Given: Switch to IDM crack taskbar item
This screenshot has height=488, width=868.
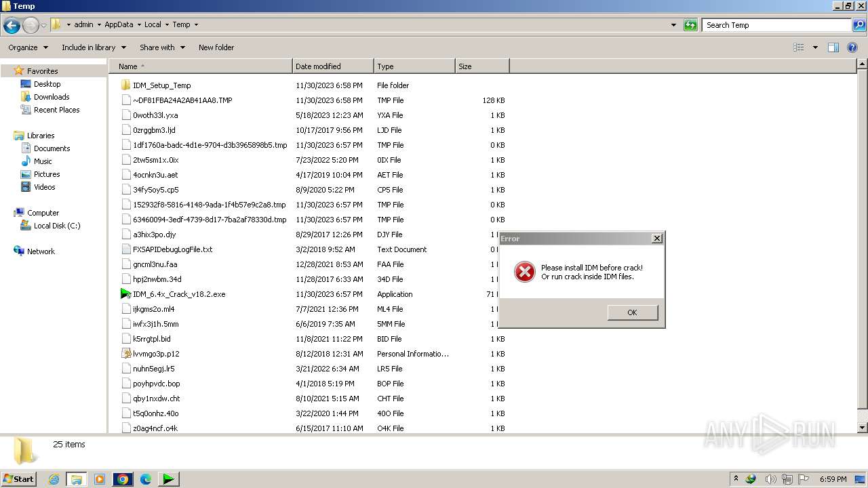Looking at the screenshot, I should point(168,479).
